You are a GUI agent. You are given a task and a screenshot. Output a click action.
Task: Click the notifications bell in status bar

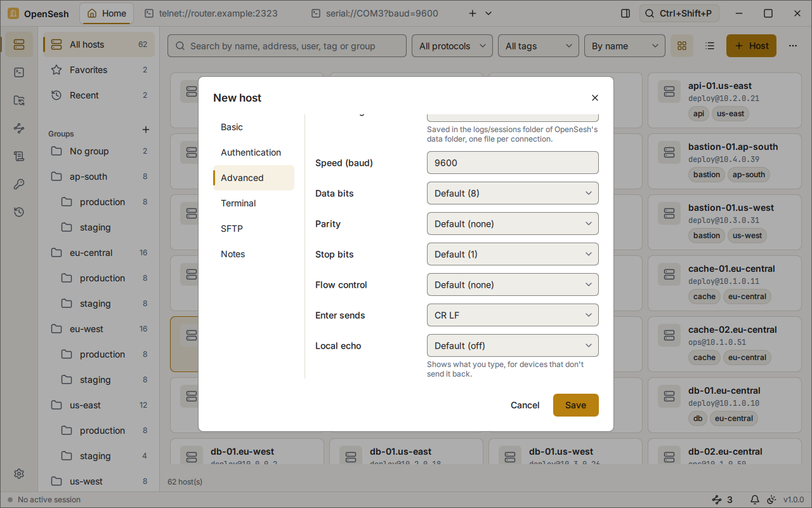(755, 500)
